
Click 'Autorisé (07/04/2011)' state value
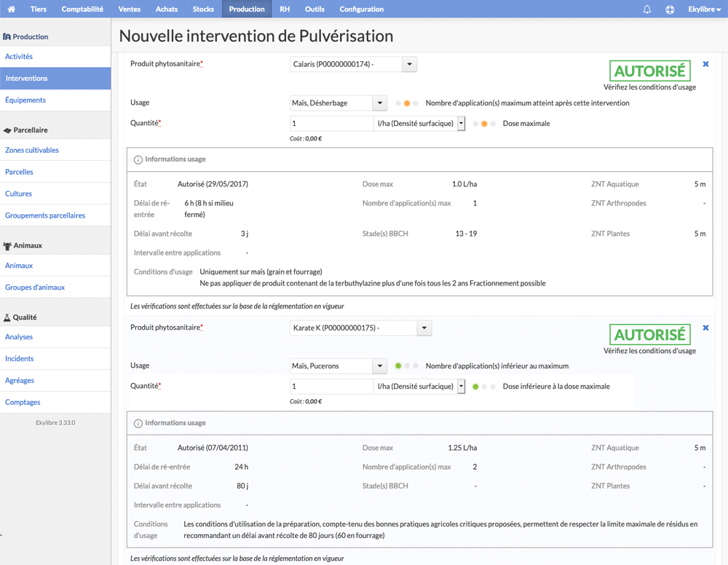pos(213,448)
